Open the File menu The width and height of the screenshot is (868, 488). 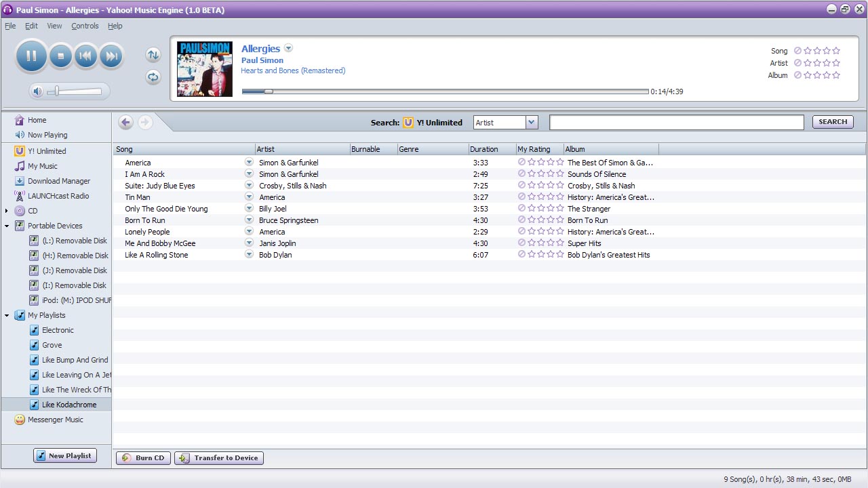(x=10, y=26)
